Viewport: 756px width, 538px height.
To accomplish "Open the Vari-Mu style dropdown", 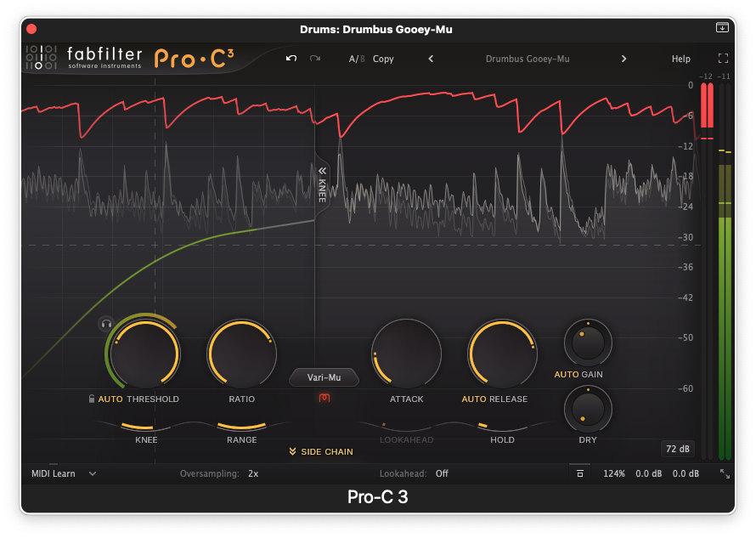I will pyautogui.click(x=324, y=377).
